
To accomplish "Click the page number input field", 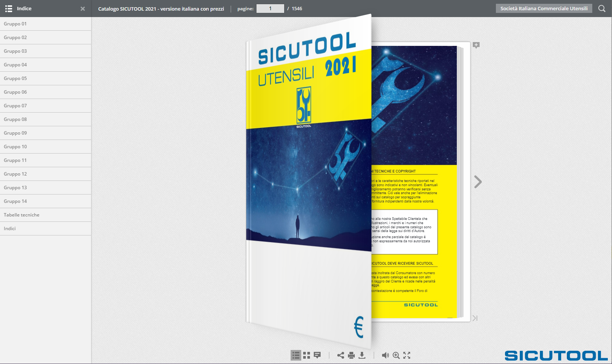I will coord(270,8).
